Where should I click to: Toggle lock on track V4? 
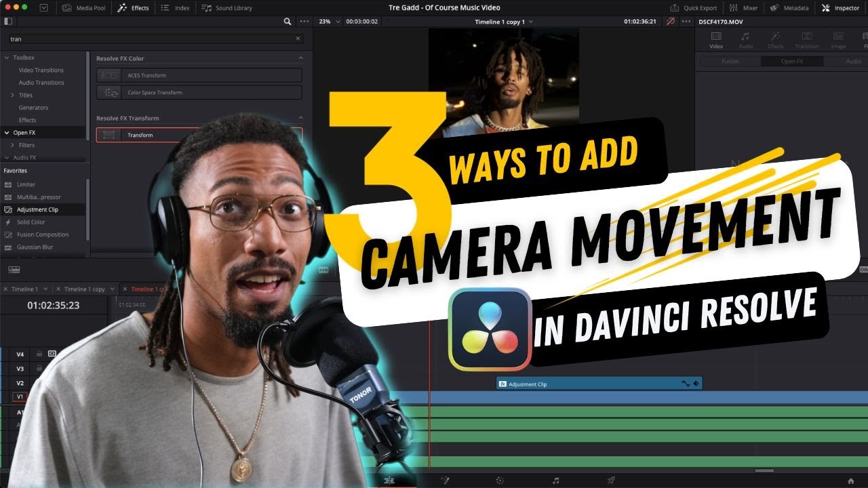coord(39,354)
